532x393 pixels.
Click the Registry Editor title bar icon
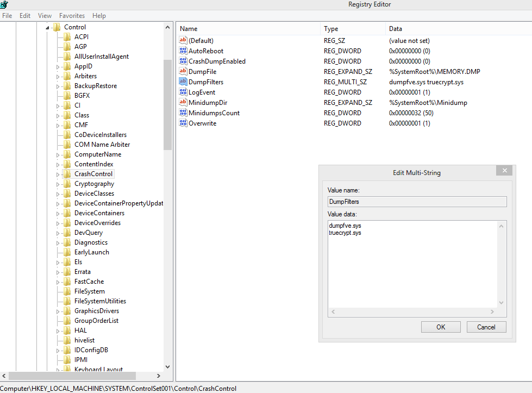point(5,4)
